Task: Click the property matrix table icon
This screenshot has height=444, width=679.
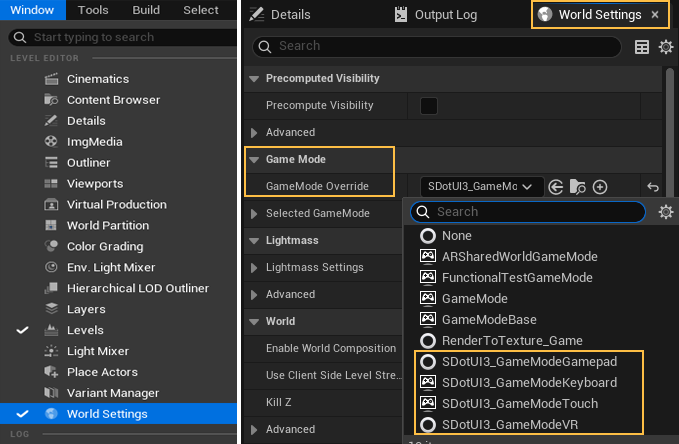Action: tap(642, 47)
